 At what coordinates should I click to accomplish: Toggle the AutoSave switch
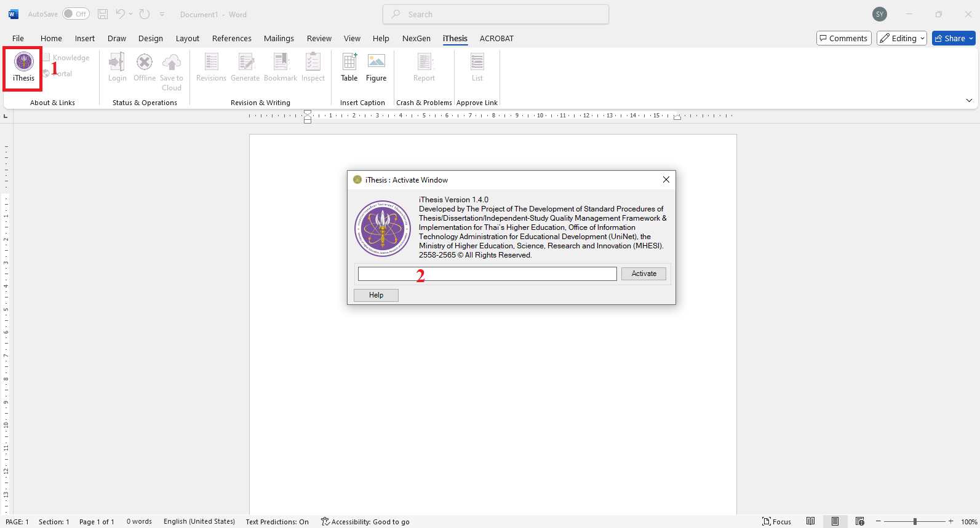(x=76, y=14)
